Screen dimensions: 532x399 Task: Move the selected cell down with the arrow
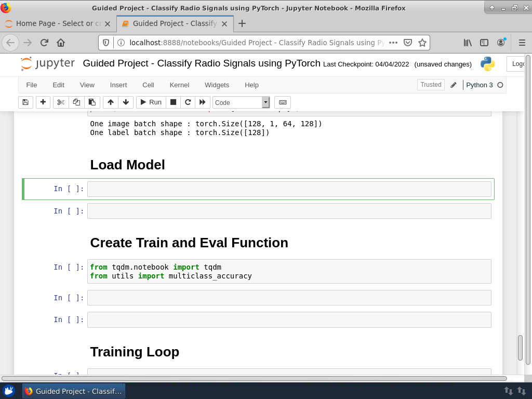(x=126, y=102)
